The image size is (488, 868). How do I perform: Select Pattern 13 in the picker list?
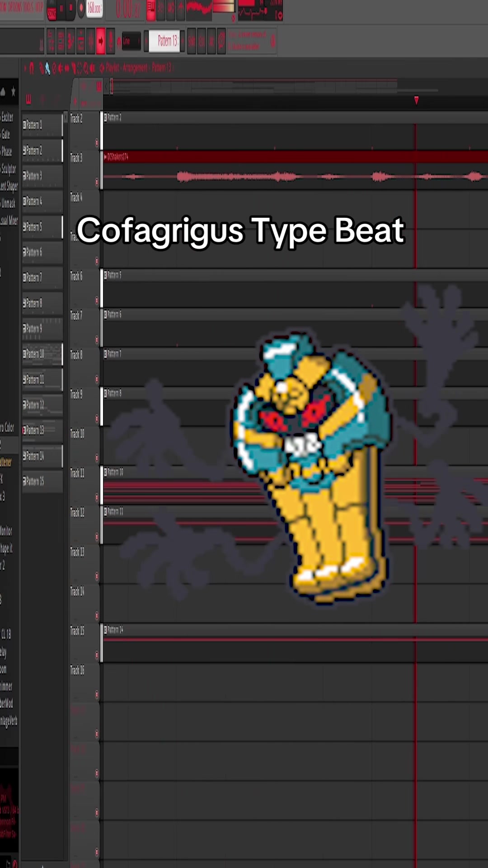pos(42,430)
